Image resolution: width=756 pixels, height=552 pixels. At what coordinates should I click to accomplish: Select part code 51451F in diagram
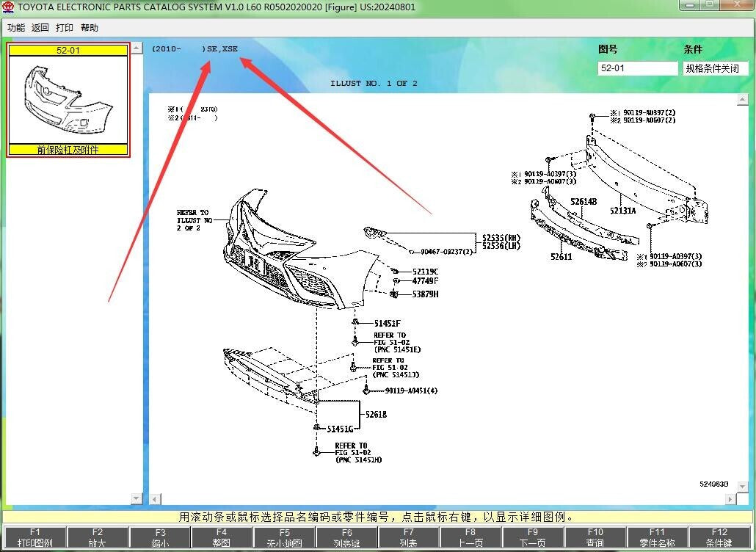click(387, 323)
